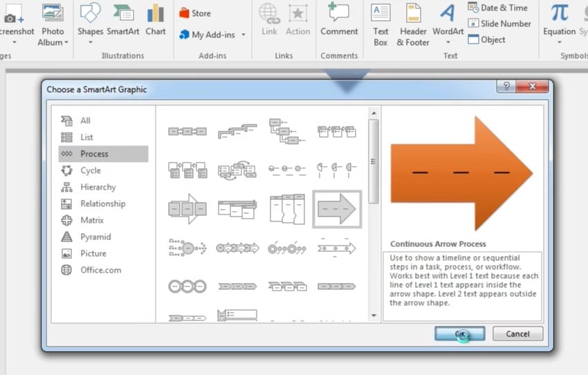This screenshot has height=375, width=588.
Task: Insert an Object from the Text group
Action: pyautogui.click(x=486, y=39)
